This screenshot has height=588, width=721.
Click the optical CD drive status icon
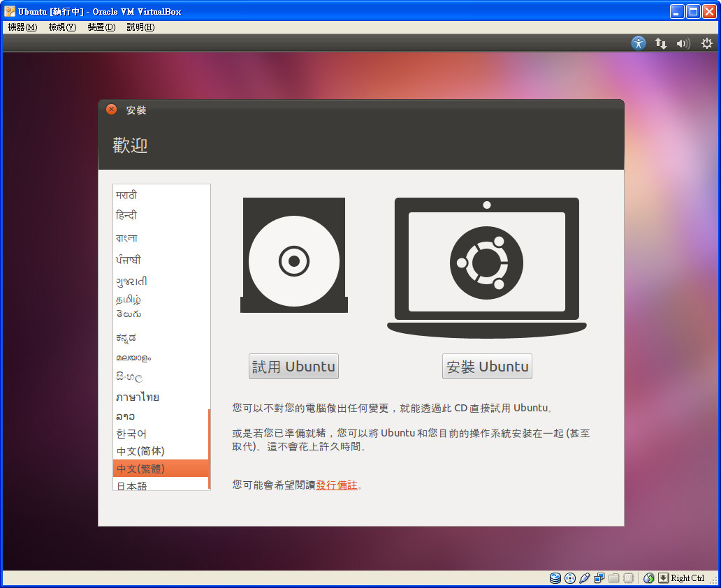pyautogui.click(x=570, y=578)
